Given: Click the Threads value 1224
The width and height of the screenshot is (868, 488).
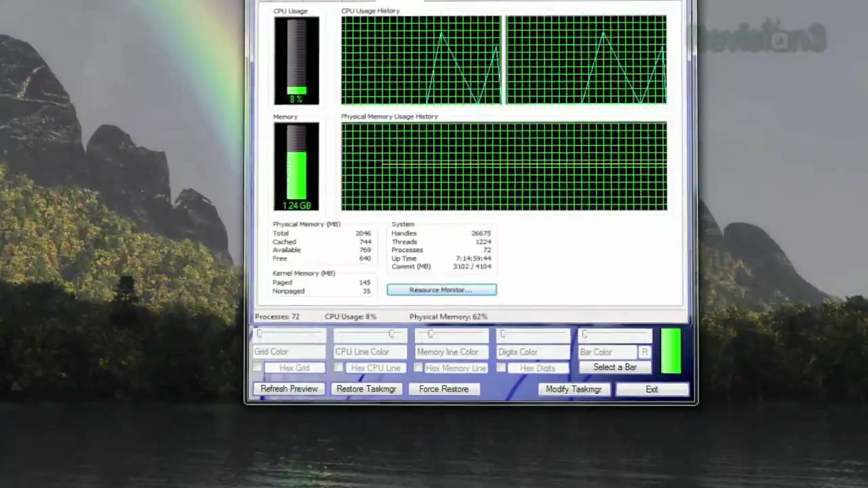Looking at the screenshot, I should click(x=484, y=242).
